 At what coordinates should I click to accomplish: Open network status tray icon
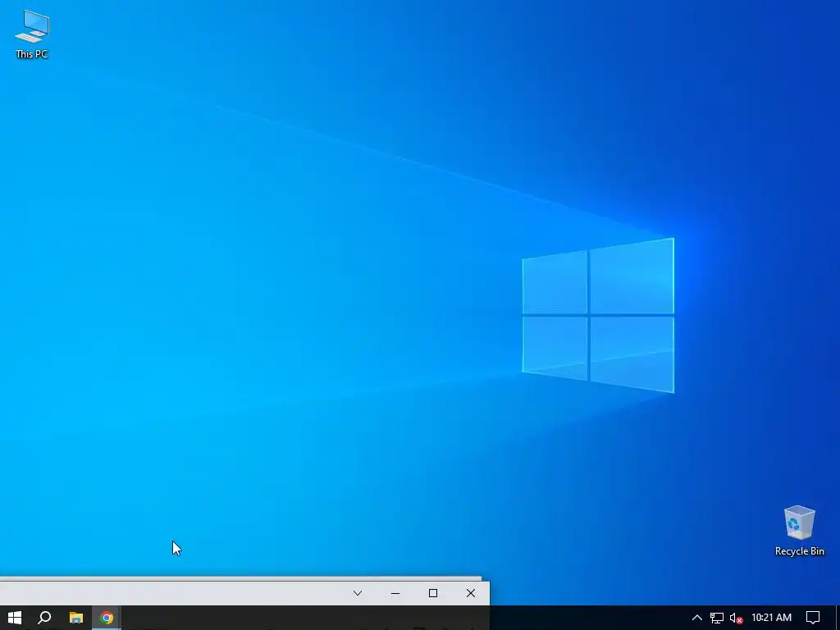[x=717, y=618]
